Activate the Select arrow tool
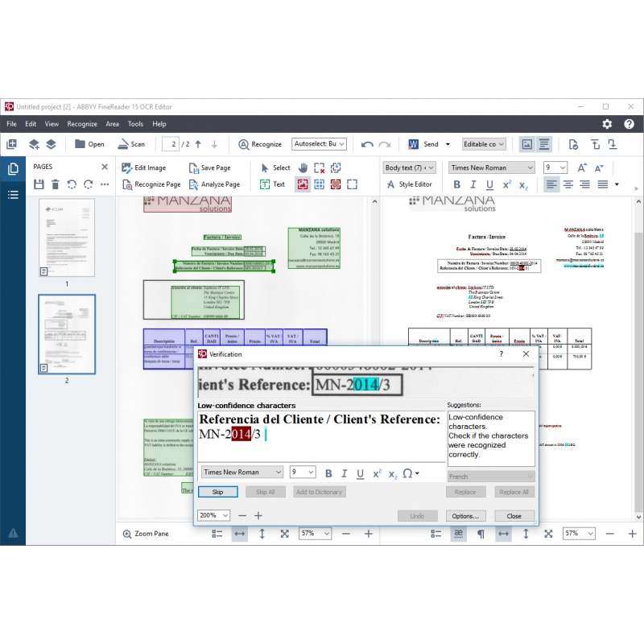The height and width of the screenshot is (644, 644). tap(275, 167)
